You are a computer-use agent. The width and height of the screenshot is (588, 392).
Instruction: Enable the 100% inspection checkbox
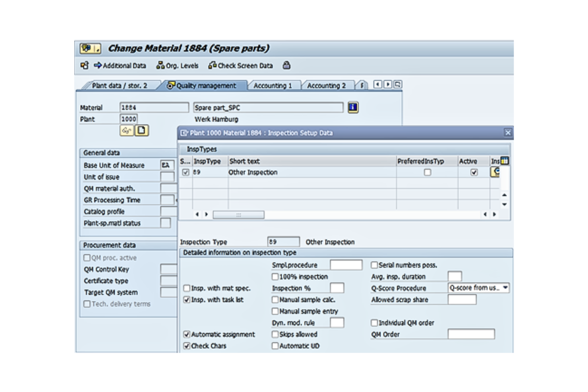point(275,276)
